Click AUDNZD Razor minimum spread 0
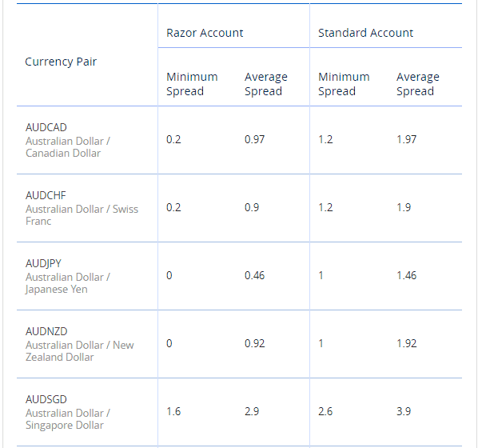 (x=169, y=344)
